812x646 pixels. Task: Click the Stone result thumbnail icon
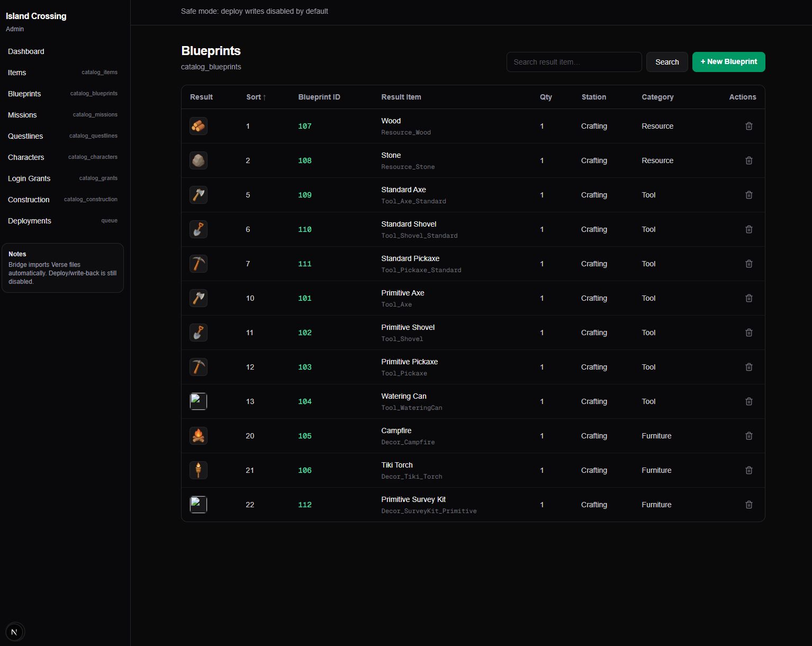199,160
